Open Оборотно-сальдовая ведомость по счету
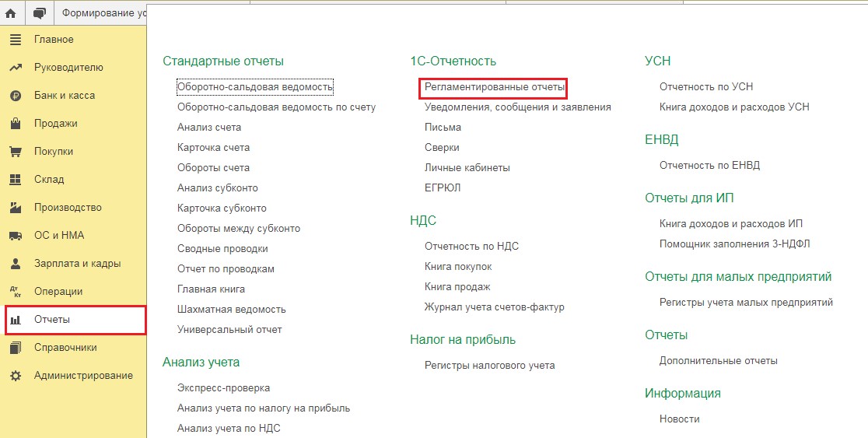Viewport: 868px width, 438px height. pos(276,107)
